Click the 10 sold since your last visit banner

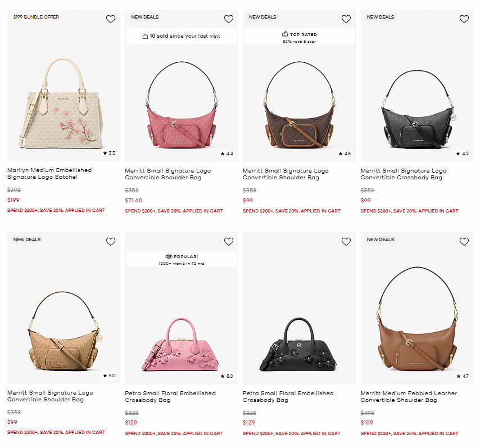coord(181,36)
